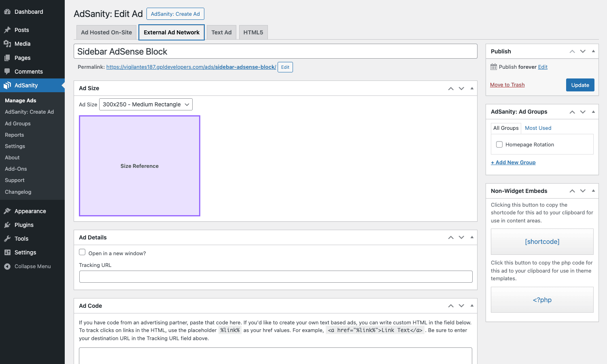Click the Move to Trash link
607x364 pixels.
(507, 85)
